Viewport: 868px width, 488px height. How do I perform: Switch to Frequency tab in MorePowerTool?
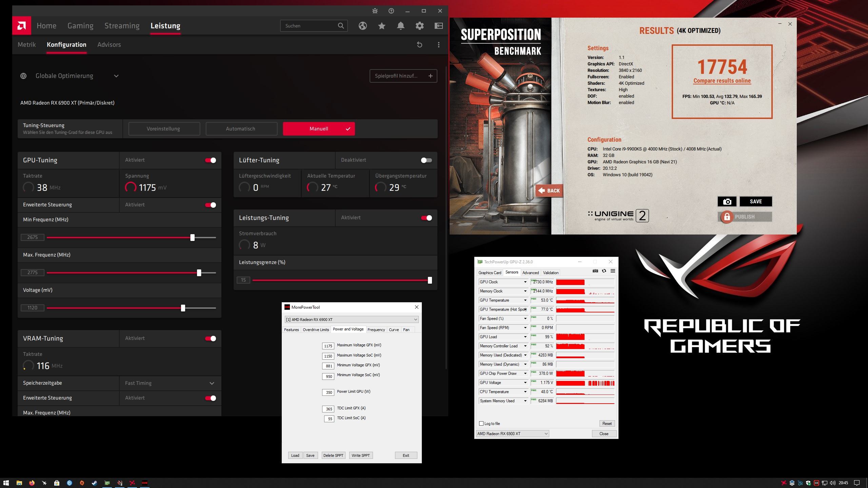pyautogui.click(x=376, y=330)
